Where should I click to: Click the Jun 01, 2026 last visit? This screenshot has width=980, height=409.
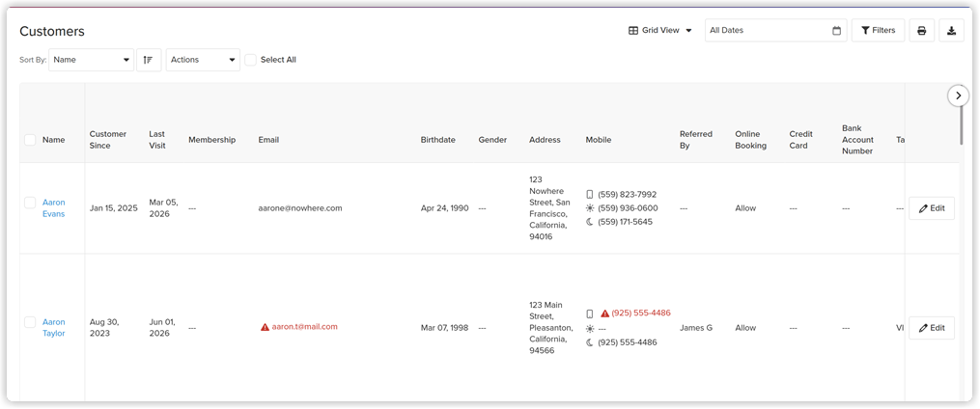click(x=162, y=328)
